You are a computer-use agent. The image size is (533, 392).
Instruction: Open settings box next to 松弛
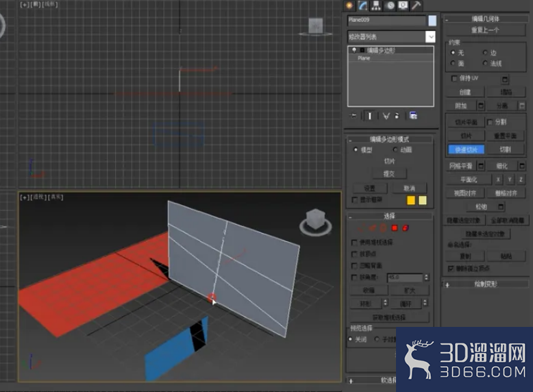(501, 207)
